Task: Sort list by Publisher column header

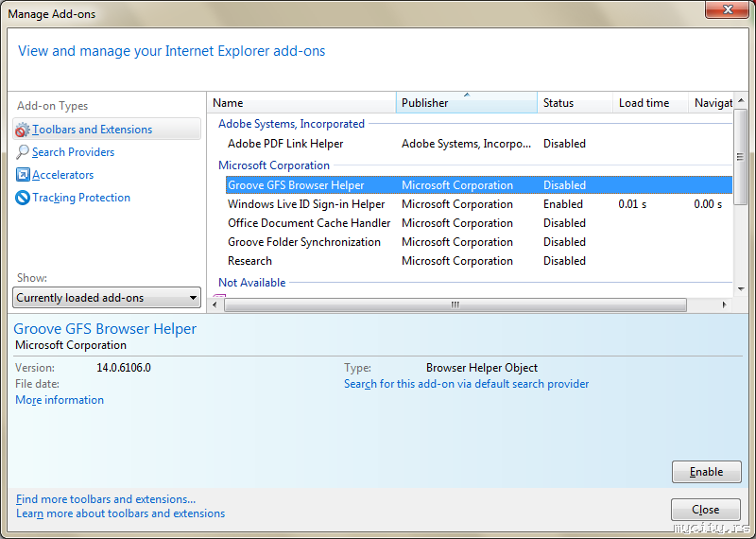Action: (466, 103)
